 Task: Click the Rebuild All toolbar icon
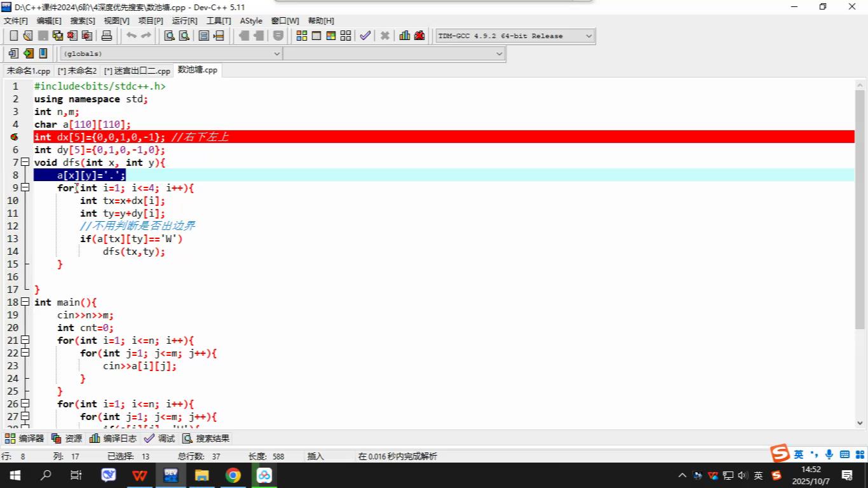[x=346, y=36]
